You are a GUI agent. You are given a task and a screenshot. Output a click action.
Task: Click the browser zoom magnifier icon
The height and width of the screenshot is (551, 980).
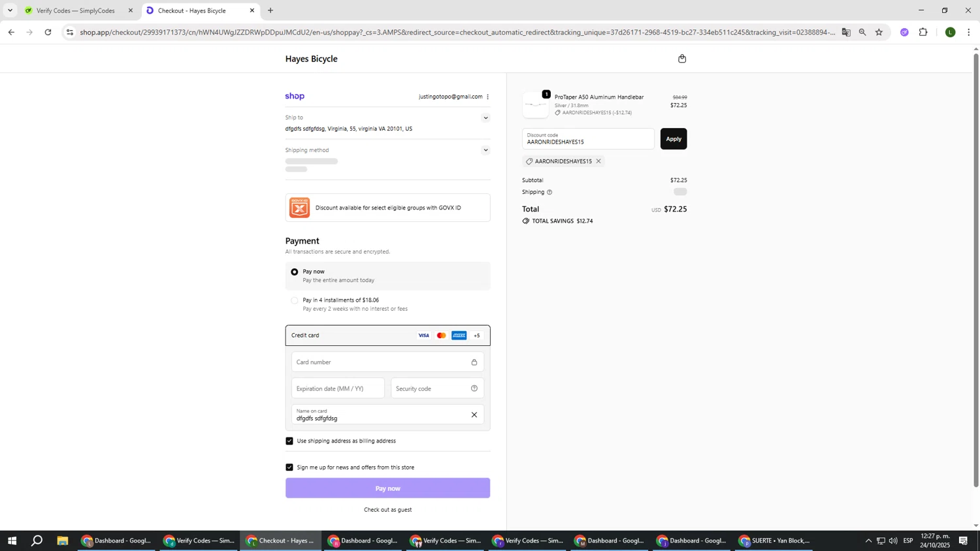click(862, 32)
